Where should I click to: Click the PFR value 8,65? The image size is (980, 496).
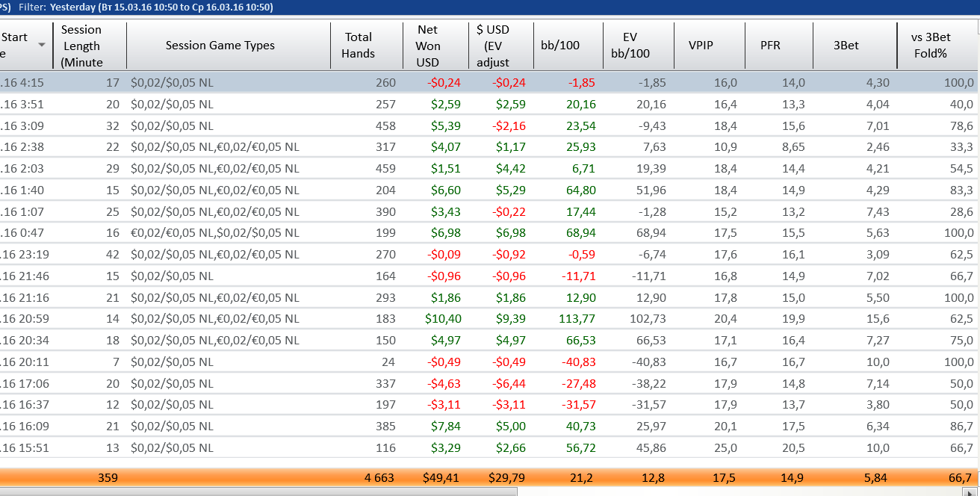[793, 147]
